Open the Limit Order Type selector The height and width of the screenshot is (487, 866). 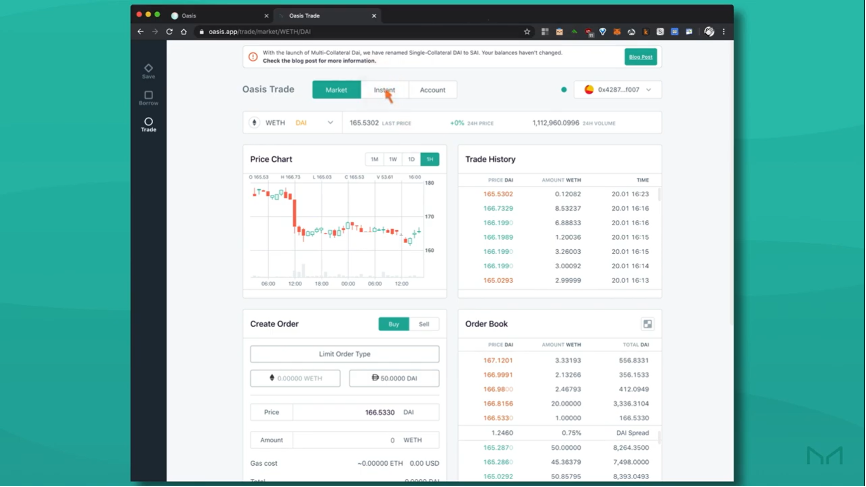point(345,354)
